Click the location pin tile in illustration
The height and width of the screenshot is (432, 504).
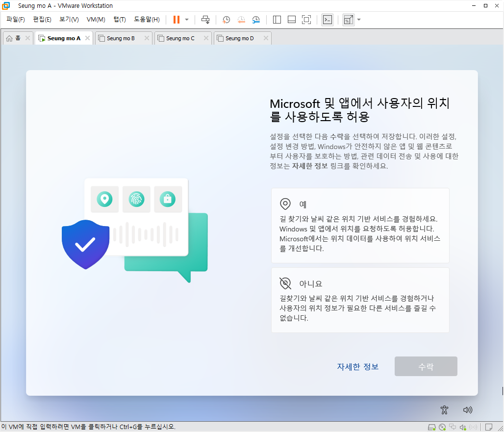click(104, 199)
